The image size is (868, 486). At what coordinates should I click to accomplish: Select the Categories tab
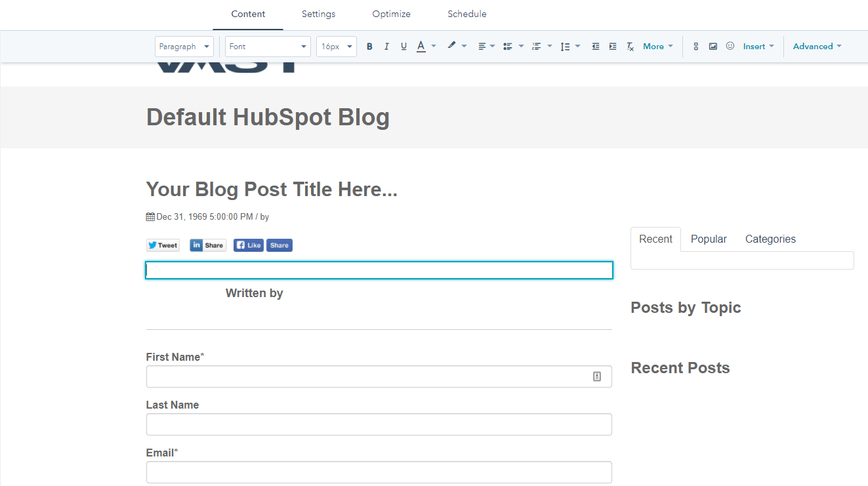pos(770,239)
